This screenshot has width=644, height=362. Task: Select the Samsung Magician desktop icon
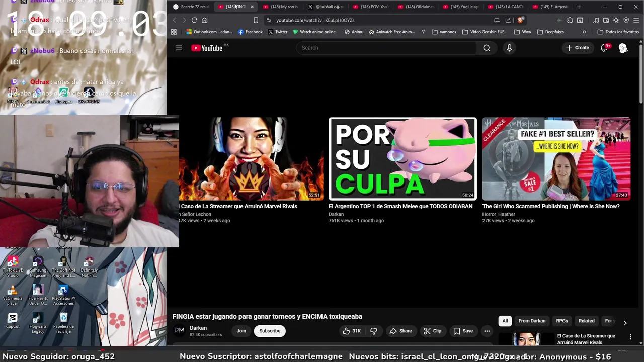[38, 266]
